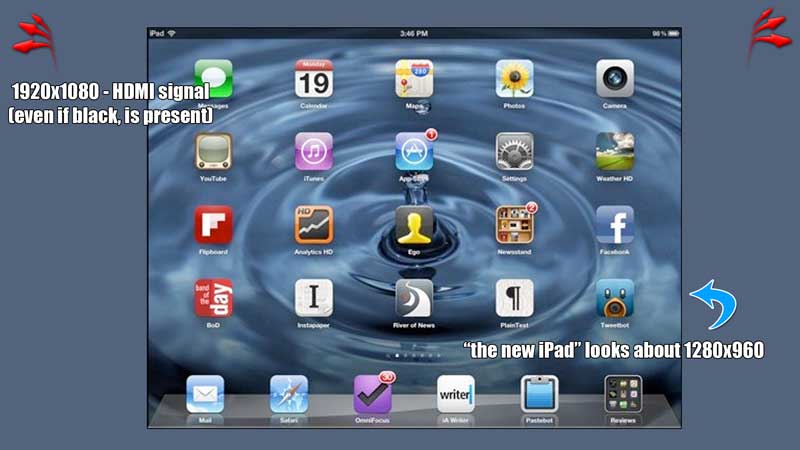The width and height of the screenshot is (800, 450).
Task: Open the Messages app
Action: tap(213, 79)
